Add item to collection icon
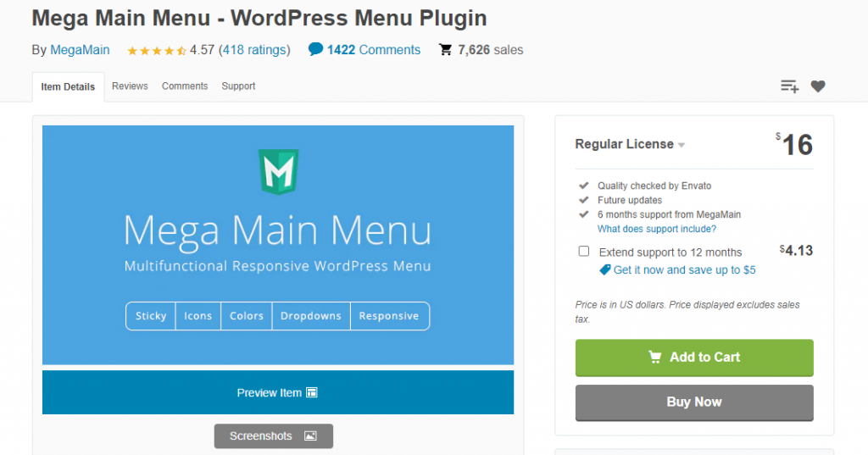This screenshot has width=868, height=455. pyautogui.click(x=789, y=86)
